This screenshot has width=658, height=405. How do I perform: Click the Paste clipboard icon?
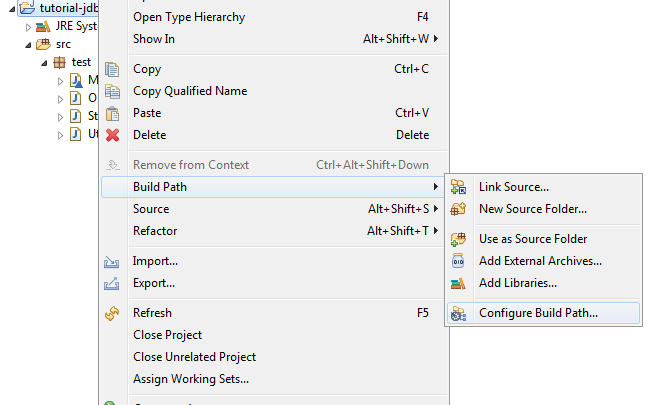[113, 113]
